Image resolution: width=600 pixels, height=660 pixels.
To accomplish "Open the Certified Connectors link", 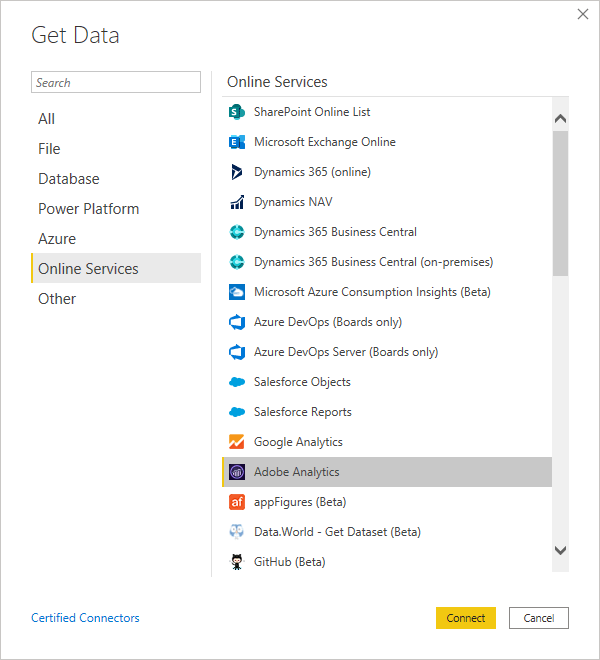I will pos(85,618).
